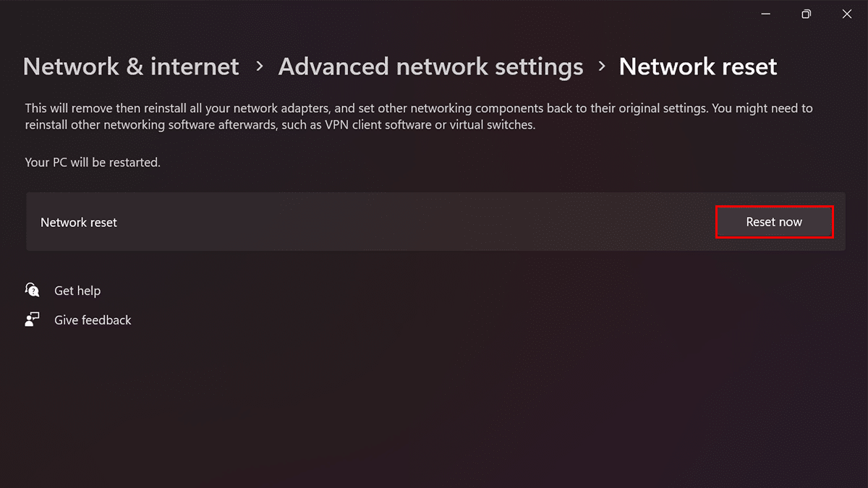868x488 pixels.
Task: Navigate to Advanced network settings breadcrumb
Action: (x=430, y=67)
